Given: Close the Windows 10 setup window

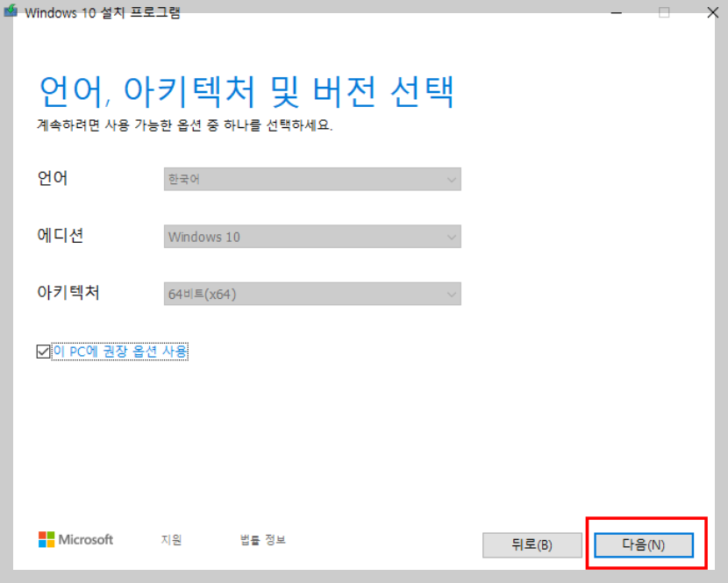Looking at the screenshot, I should click(713, 12).
